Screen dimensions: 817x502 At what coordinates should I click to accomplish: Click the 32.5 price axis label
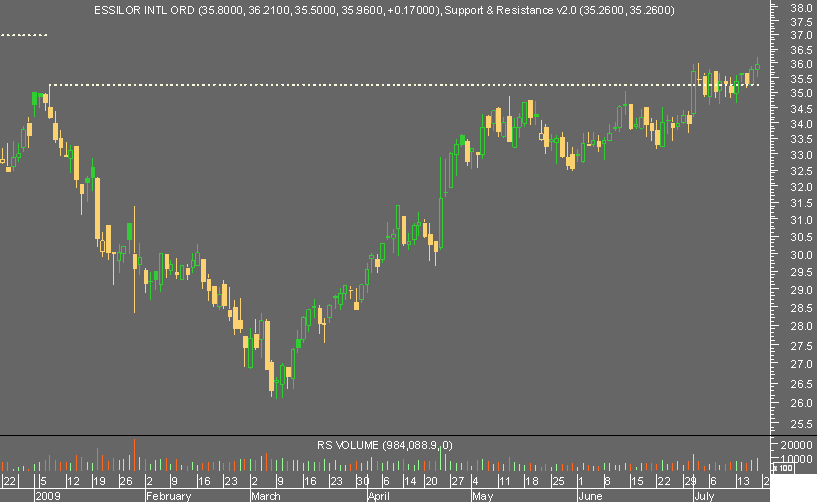click(x=801, y=171)
